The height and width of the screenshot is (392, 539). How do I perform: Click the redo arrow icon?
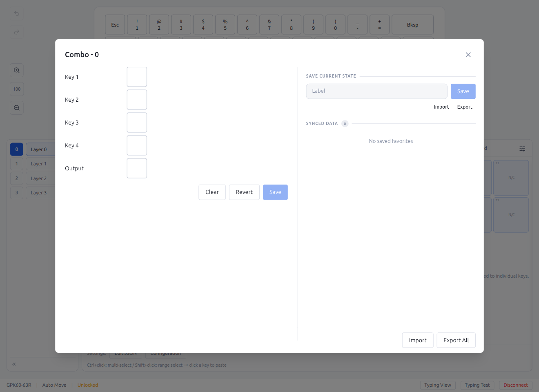click(17, 32)
